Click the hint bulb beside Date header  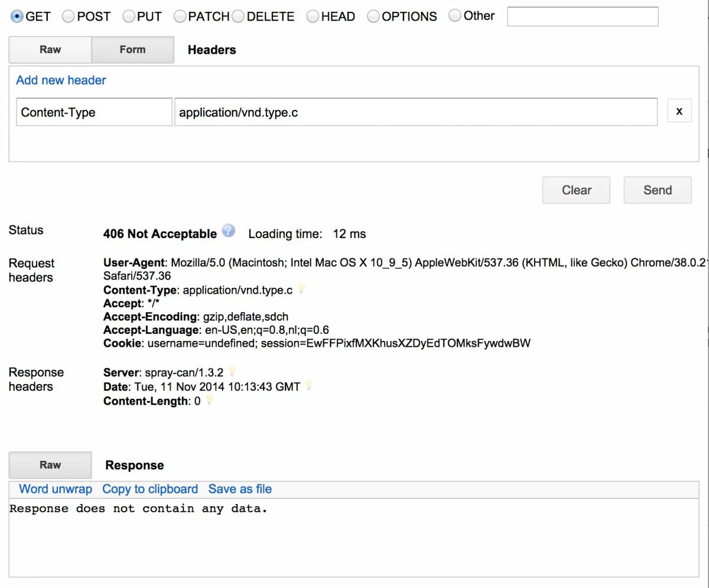pyautogui.click(x=308, y=386)
